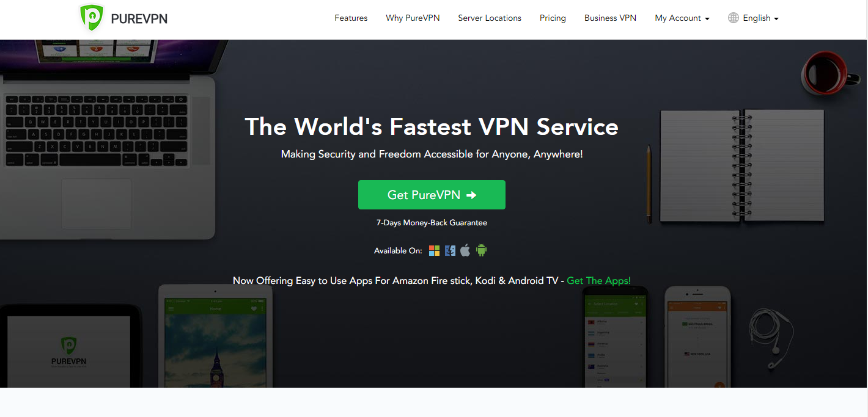Click the Apple iOS platform icon
The height and width of the screenshot is (417, 868).
pos(465,250)
